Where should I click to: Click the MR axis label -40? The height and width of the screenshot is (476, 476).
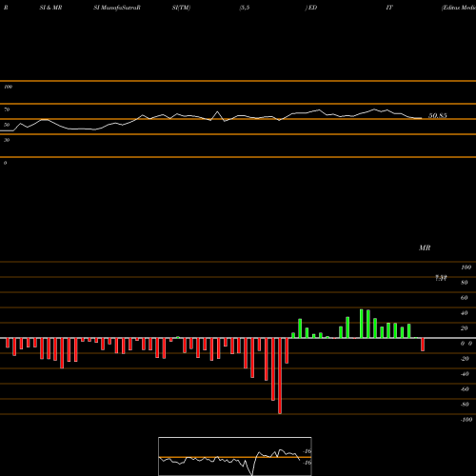point(465,374)
